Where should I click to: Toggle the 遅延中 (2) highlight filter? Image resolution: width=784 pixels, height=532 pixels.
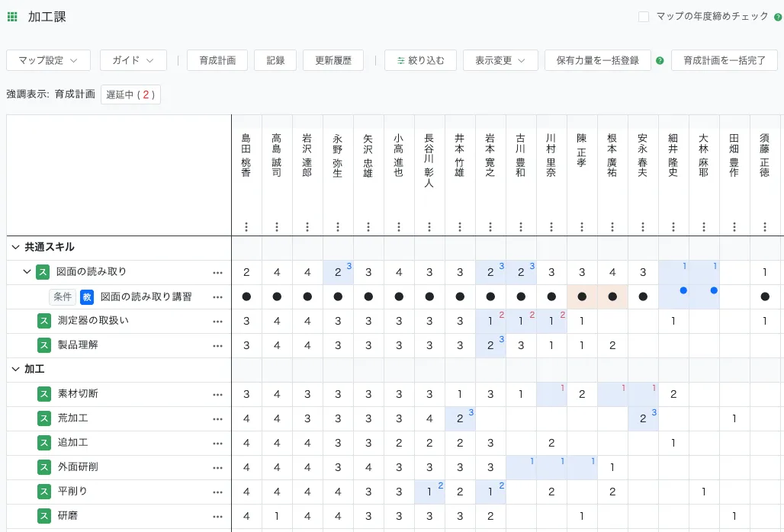[x=130, y=95]
